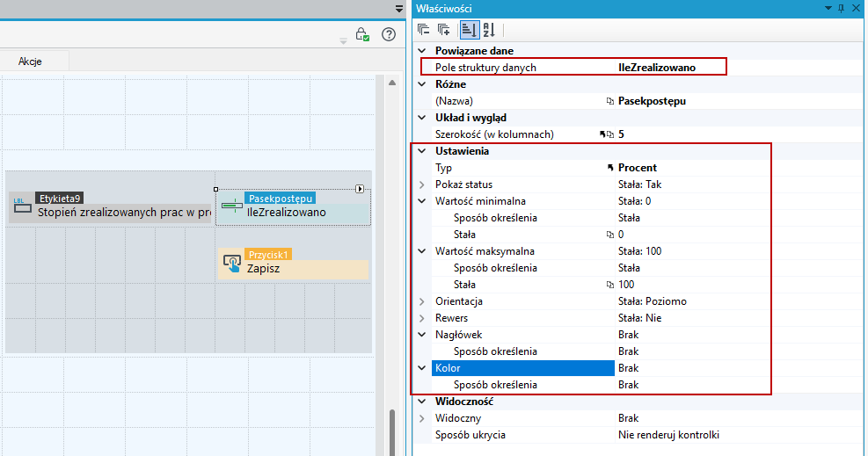
Task: Edit the minimum Stała value 0
Action: click(621, 235)
